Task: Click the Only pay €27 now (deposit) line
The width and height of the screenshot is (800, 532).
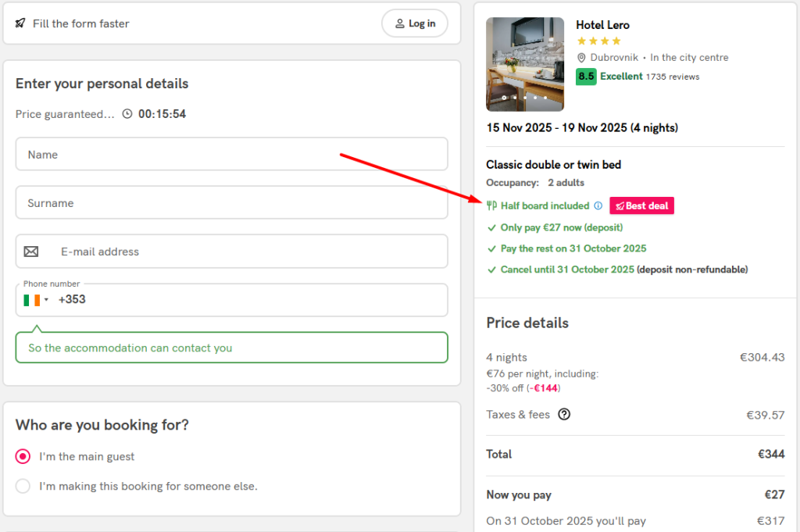Action: (561, 227)
